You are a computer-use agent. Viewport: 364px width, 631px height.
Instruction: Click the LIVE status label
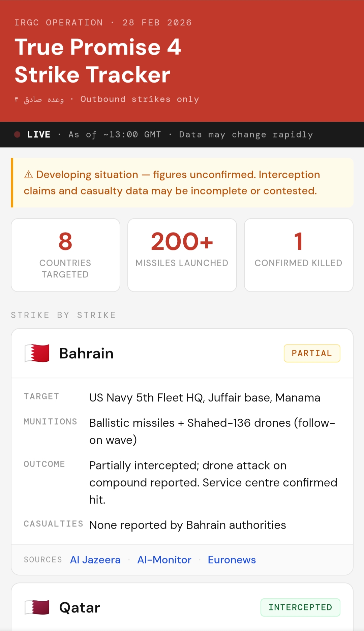tap(39, 134)
